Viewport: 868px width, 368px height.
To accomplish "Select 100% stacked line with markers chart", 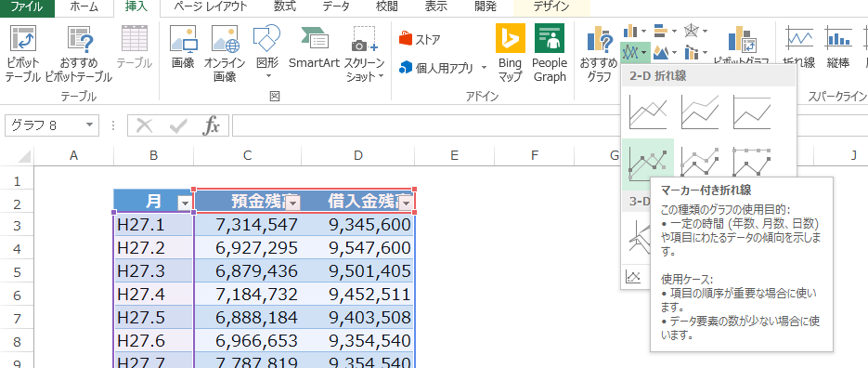I will point(751,162).
